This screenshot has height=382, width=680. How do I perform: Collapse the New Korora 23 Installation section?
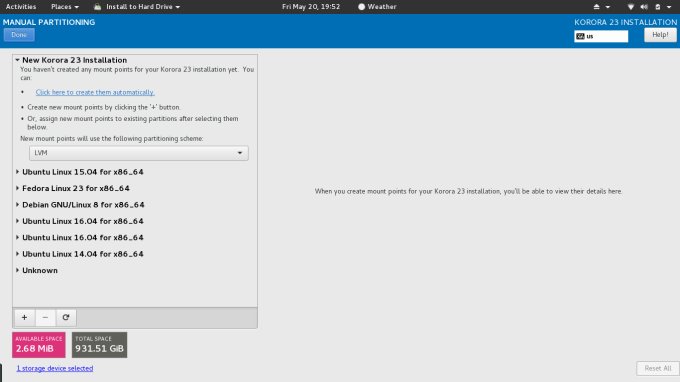tap(17, 60)
